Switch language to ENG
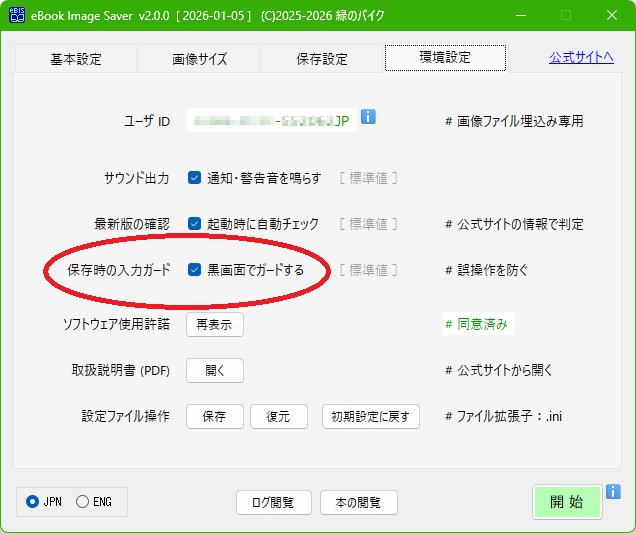Viewport: 636px width, 533px height. point(82,501)
